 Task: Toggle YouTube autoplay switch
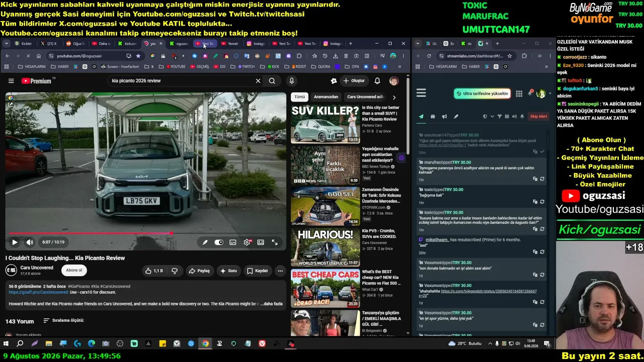point(219,242)
